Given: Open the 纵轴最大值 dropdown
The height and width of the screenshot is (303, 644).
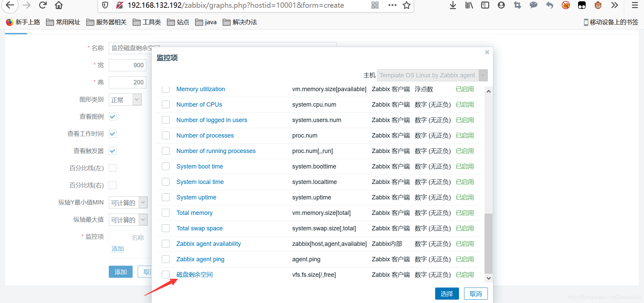Looking at the screenshot, I should tap(128, 220).
